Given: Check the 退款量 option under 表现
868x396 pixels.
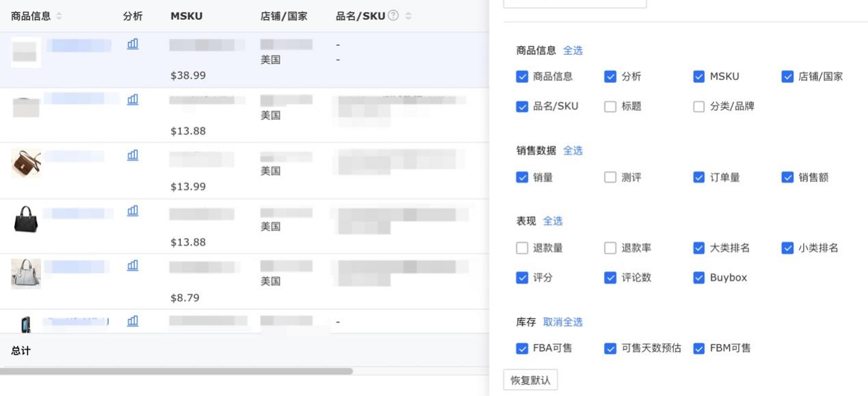Looking at the screenshot, I should point(522,248).
